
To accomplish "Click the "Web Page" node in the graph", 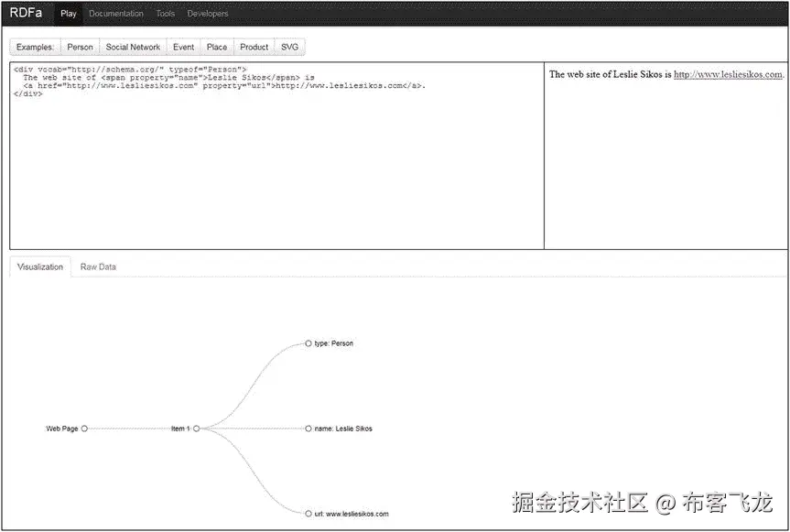I will click(83, 428).
